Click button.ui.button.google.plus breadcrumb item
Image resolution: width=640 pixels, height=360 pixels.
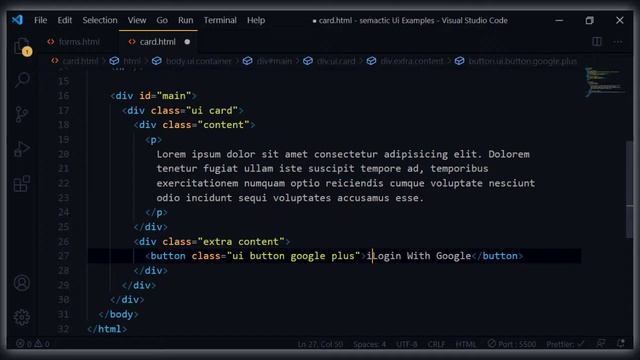tap(523, 61)
